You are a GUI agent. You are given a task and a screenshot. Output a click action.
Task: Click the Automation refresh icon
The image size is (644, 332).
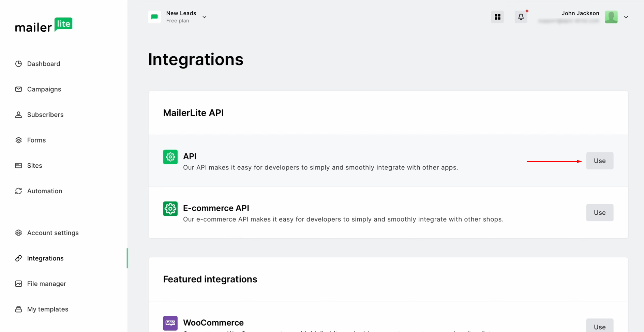tap(18, 191)
